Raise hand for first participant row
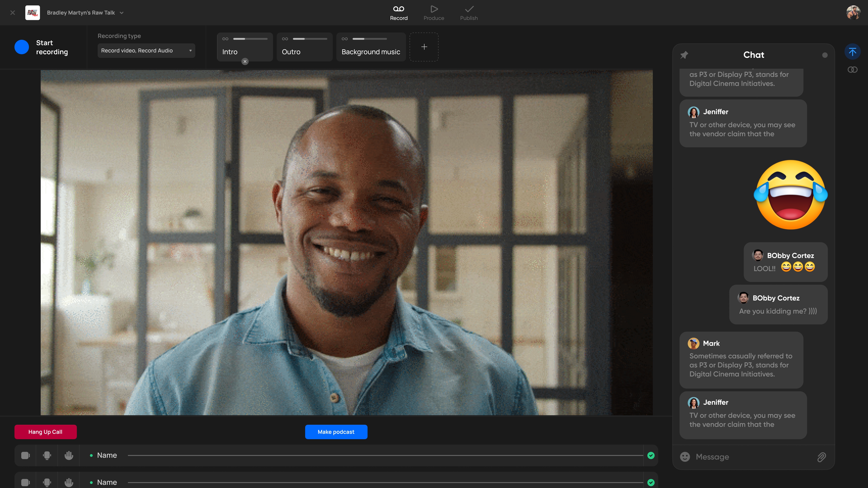The height and width of the screenshot is (488, 868). pos(69,455)
